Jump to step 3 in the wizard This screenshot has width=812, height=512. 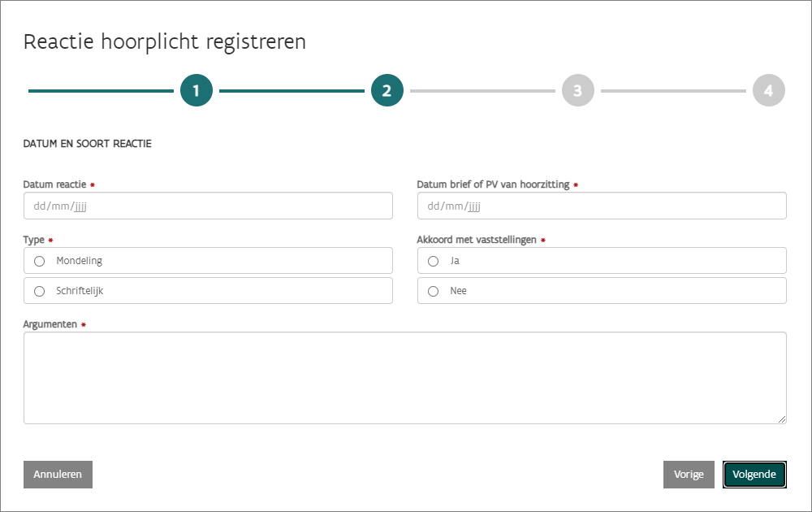click(577, 91)
